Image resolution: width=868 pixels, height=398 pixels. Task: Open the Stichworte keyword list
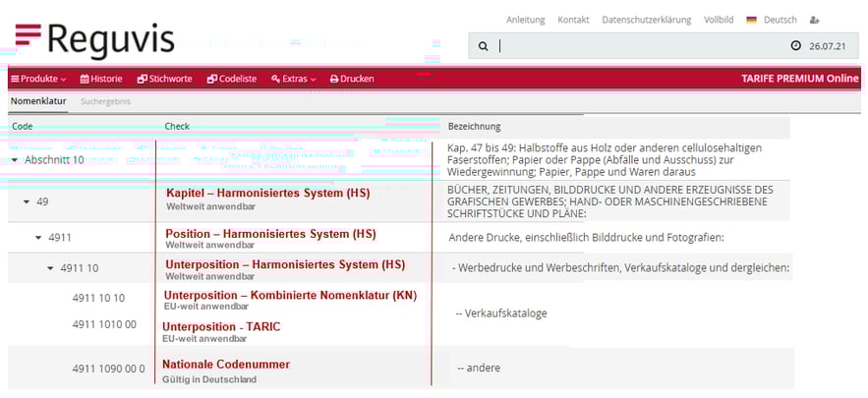pos(164,79)
